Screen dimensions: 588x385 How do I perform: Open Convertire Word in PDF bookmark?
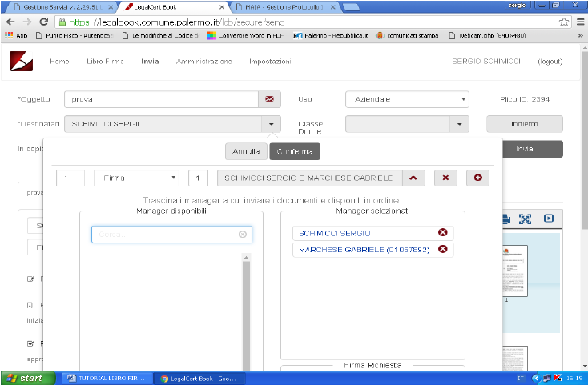click(x=245, y=35)
